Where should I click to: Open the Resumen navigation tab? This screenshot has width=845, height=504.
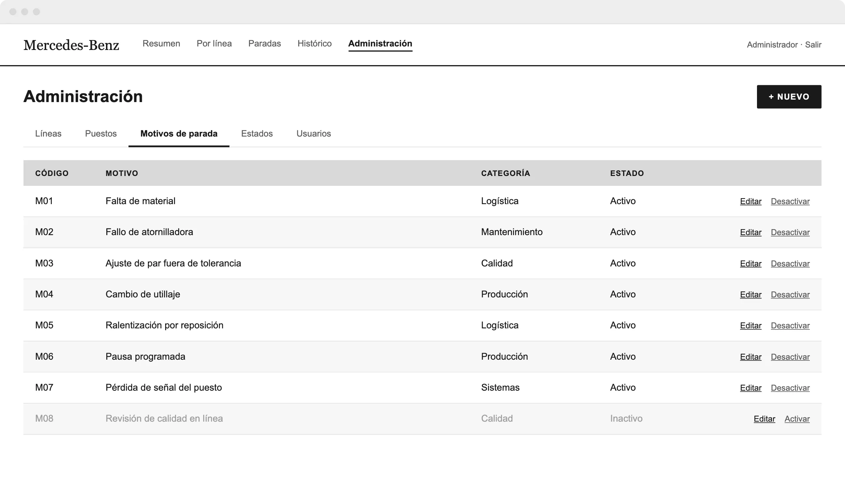161,44
